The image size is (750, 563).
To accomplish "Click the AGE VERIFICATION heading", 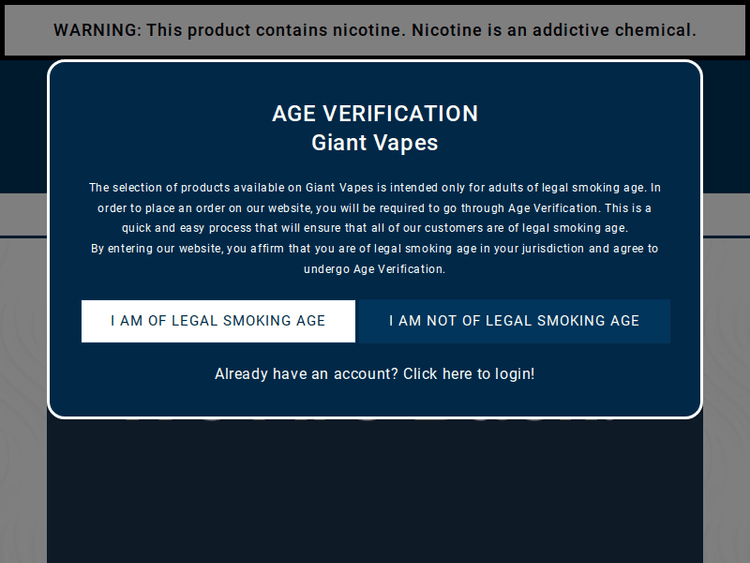I will click(375, 114).
